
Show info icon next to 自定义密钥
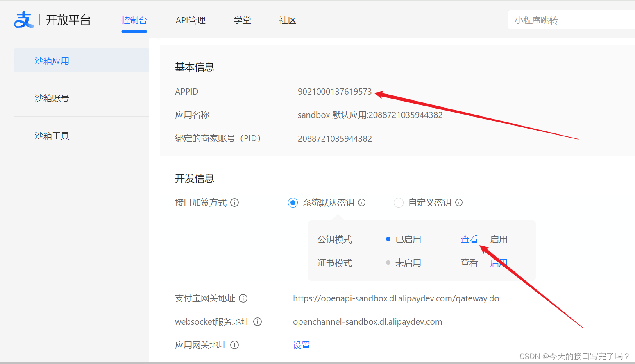[459, 202]
